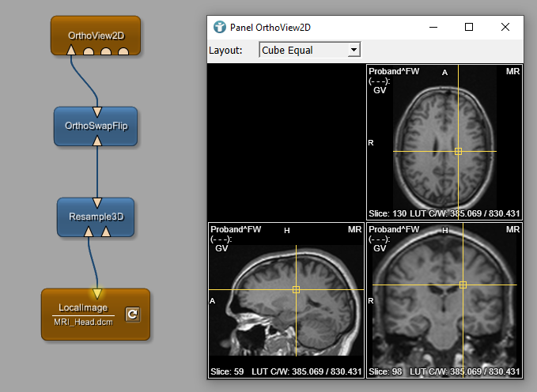
Task: Click the crosshair marker in axial view
Action: [x=458, y=151]
